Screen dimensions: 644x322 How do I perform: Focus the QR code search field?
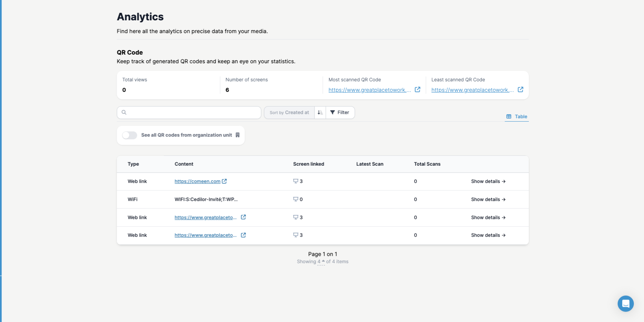pyautogui.click(x=189, y=113)
